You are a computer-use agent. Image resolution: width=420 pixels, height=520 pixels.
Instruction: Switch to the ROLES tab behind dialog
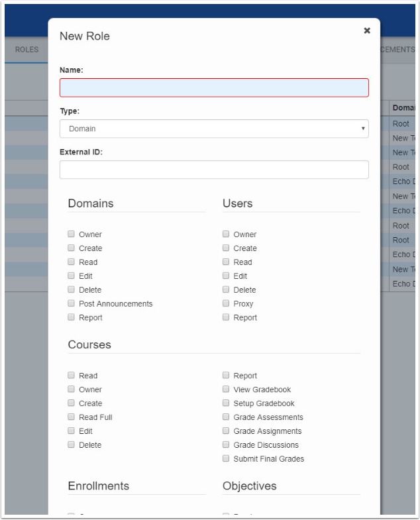26,50
